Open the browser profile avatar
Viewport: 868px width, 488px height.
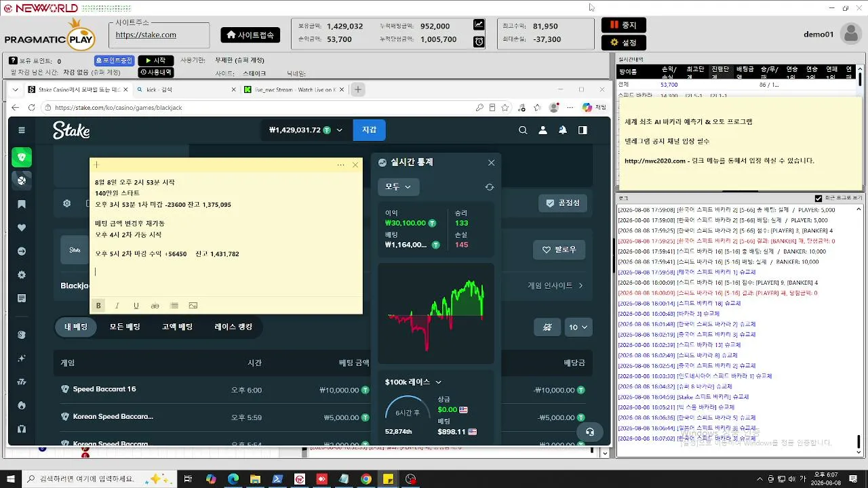click(554, 107)
